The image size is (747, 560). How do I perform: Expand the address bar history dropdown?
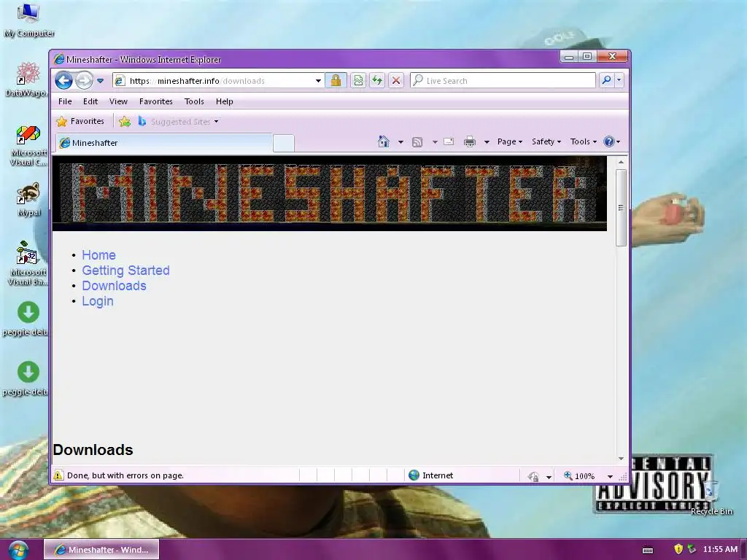coord(318,81)
